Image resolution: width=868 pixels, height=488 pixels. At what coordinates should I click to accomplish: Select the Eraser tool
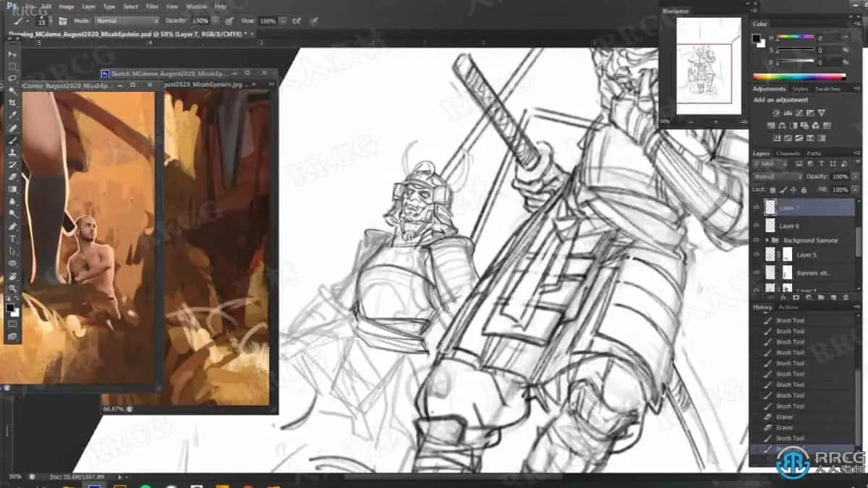pyautogui.click(x=13, y=177)
